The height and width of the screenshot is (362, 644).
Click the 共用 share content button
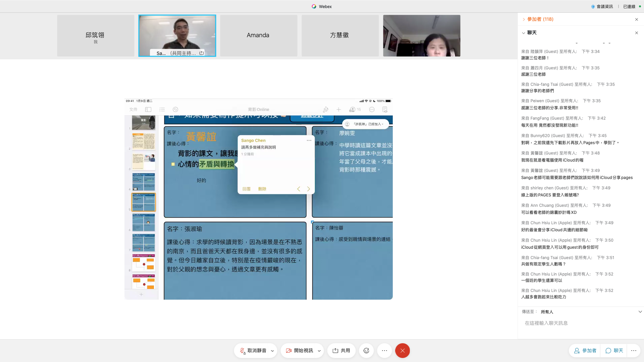pos(341,351)
